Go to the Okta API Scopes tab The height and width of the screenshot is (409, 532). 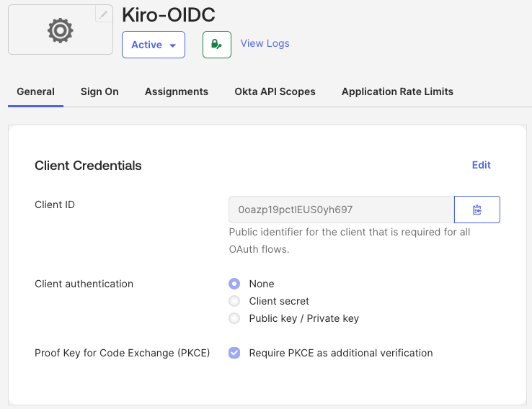pyautogui.click(x=275, y=91)
